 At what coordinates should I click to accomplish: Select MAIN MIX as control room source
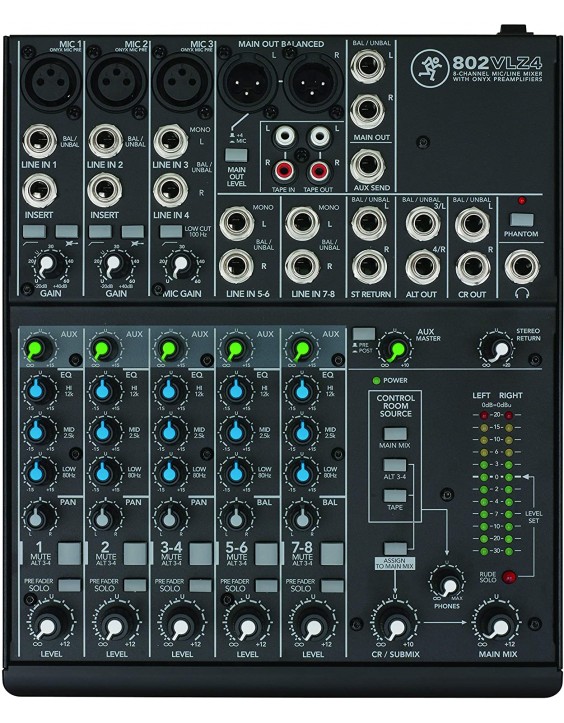[395, 434]
